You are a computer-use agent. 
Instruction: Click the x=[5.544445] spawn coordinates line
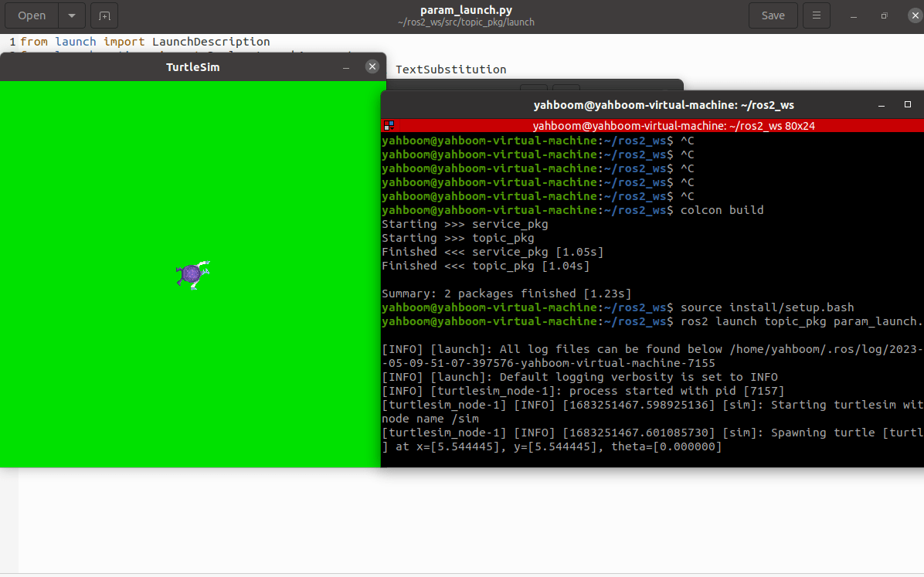pyautogui.click(x=552, y=446)
